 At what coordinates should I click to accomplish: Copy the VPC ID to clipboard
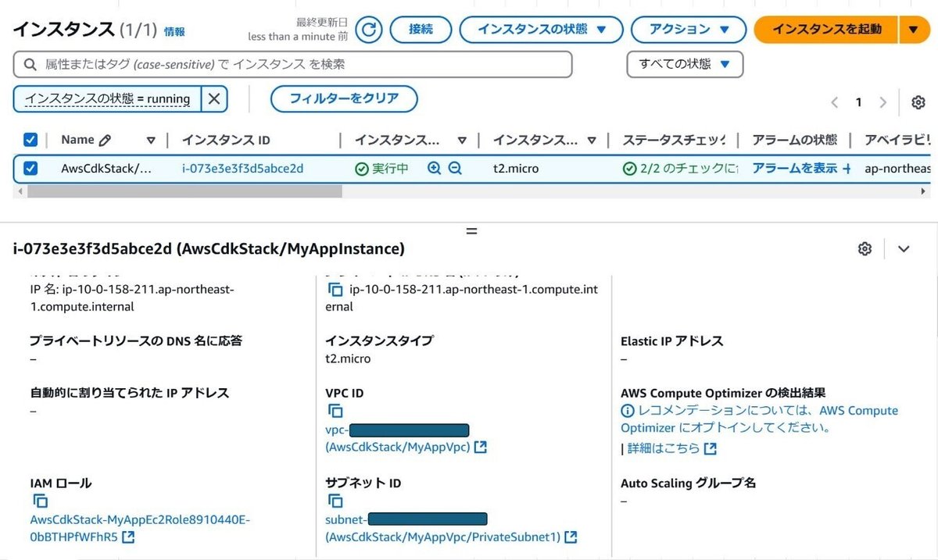coord(335,410)
